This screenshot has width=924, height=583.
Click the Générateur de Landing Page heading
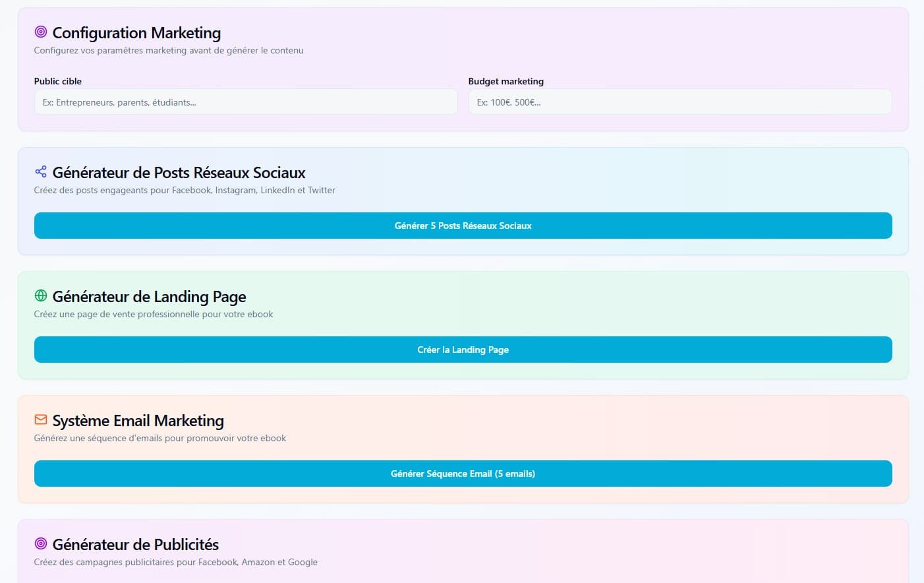(x=150, y=296)
